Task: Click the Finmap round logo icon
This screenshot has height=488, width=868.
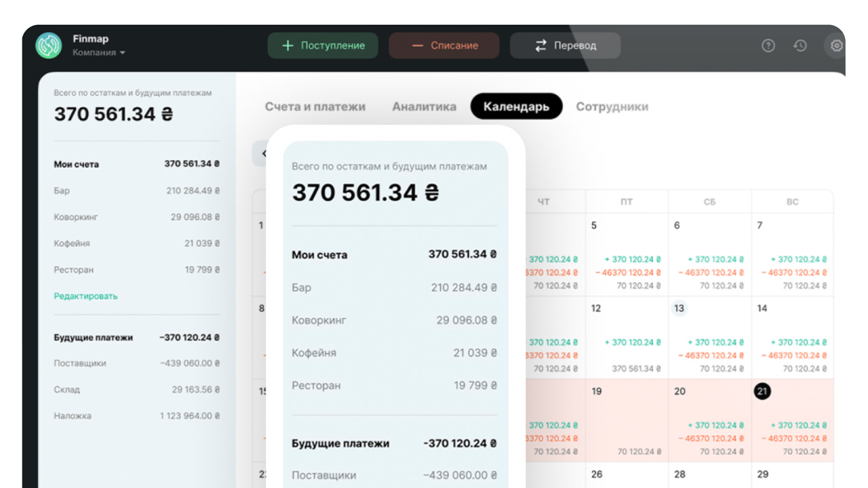Action: [49, 45]
